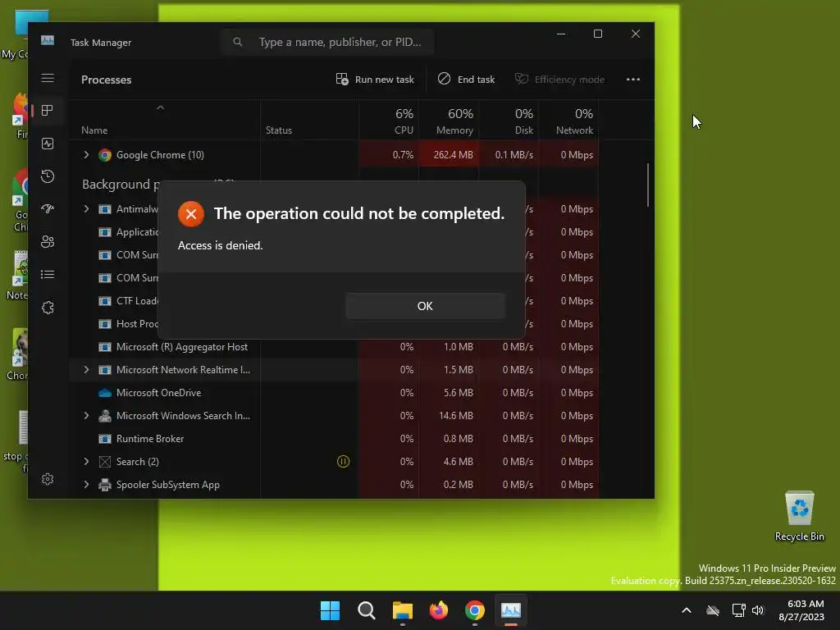Select the Processes page sidebar icon
This screenshot has height=630, width=840.
(48, 111)
